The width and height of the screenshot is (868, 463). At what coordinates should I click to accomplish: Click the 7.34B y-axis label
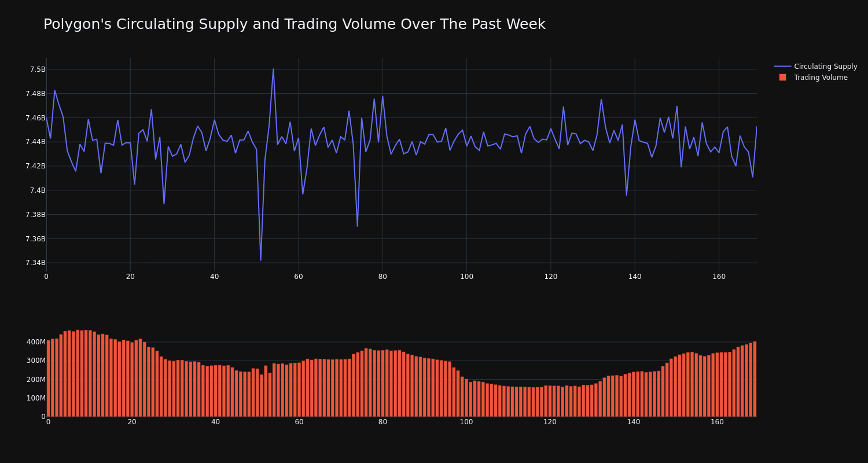[x=35, y=263]
